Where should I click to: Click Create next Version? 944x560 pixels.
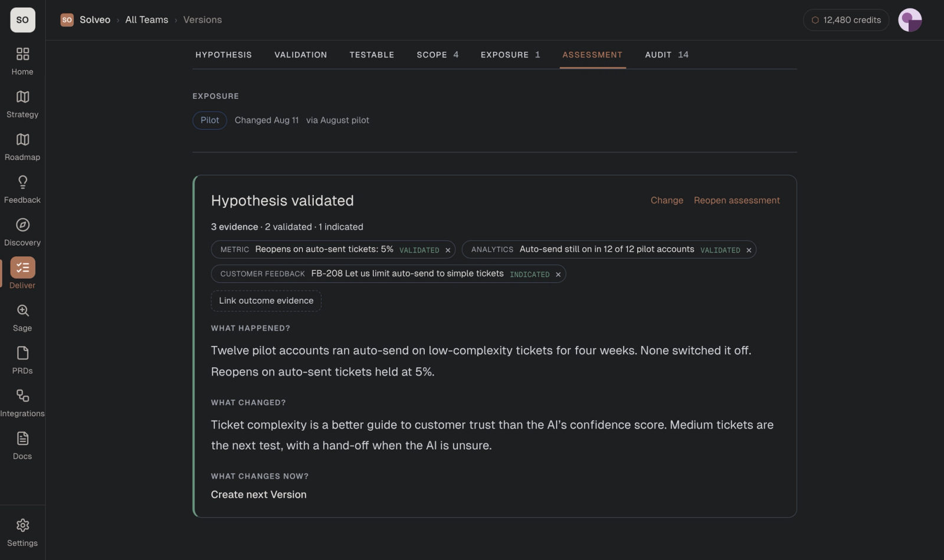click(258, 495)
